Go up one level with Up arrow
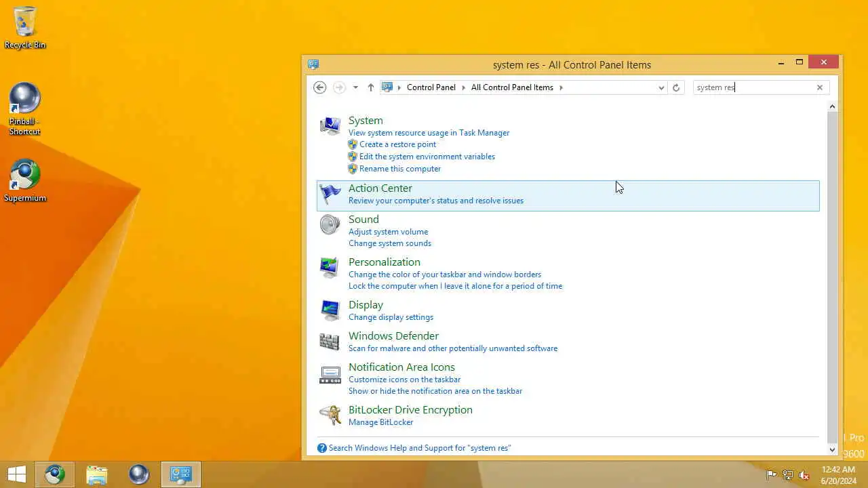The image size is (868, 488). pyautogui.click(x=371, y=87)
